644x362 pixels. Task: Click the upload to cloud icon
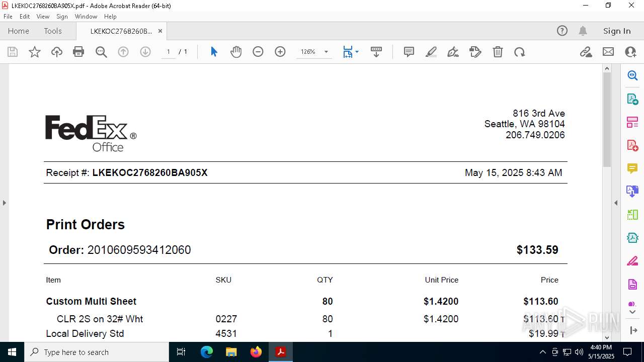pos(57,52)
